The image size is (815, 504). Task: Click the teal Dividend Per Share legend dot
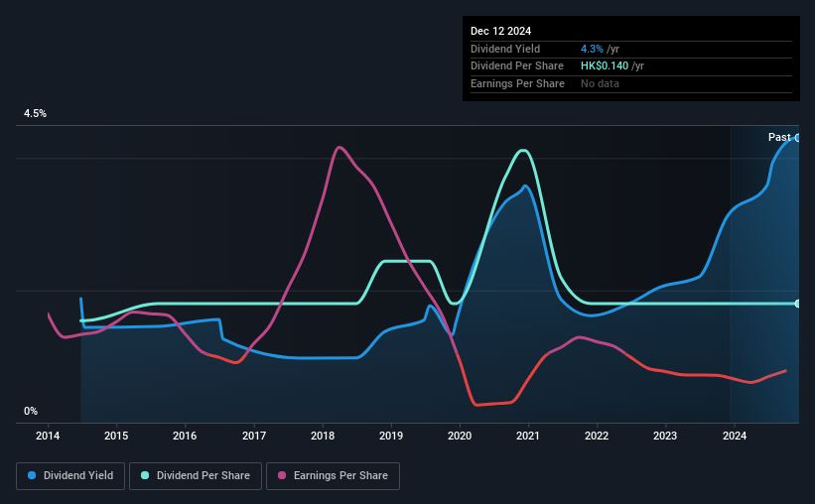coord(145,475)
